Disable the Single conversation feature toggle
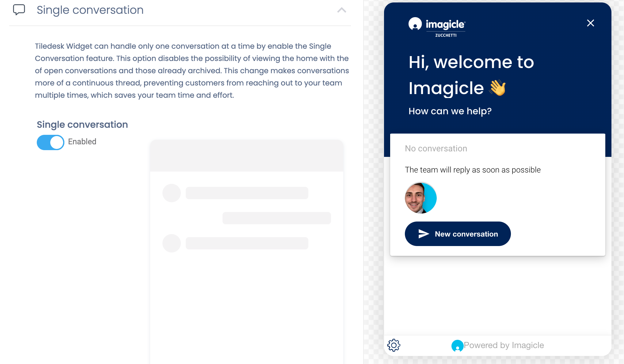The width and height of the screenshot is (624, 364). coord(50,141)
